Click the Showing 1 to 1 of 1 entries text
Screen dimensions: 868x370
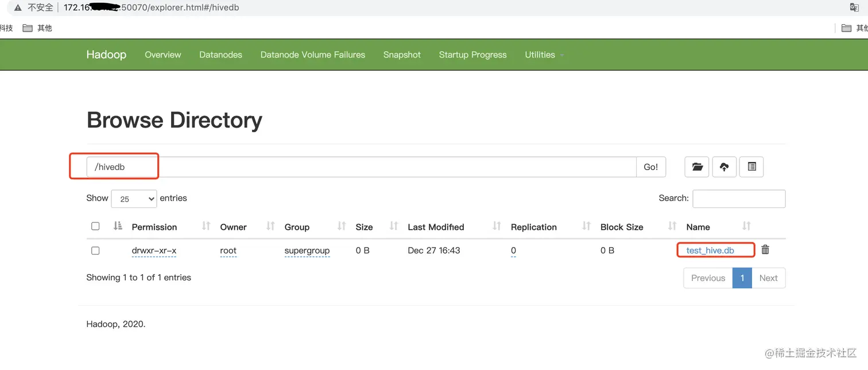[x=138, y=277]
